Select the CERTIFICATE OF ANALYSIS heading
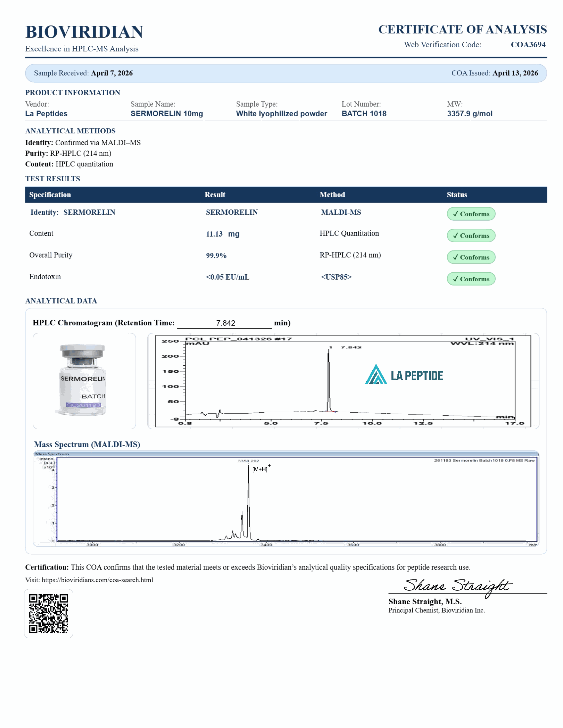The height and width of the screenshot is (728, 563). pos(463,29)
